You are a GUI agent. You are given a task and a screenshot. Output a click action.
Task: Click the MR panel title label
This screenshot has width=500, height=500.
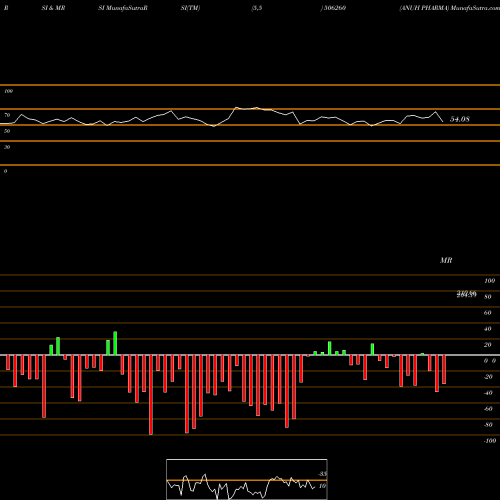click(446, 260)
